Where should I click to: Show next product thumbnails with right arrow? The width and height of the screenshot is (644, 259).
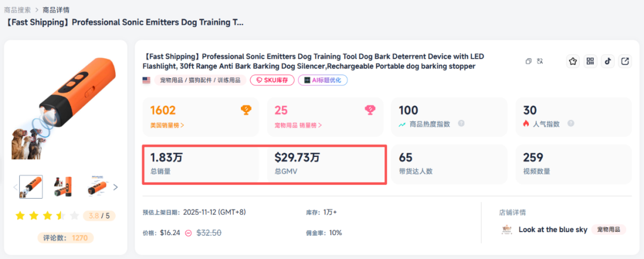click(x=116, y=187)
